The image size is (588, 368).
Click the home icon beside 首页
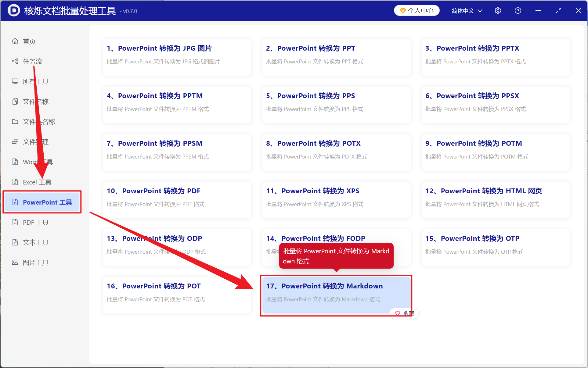coord(15,41)
